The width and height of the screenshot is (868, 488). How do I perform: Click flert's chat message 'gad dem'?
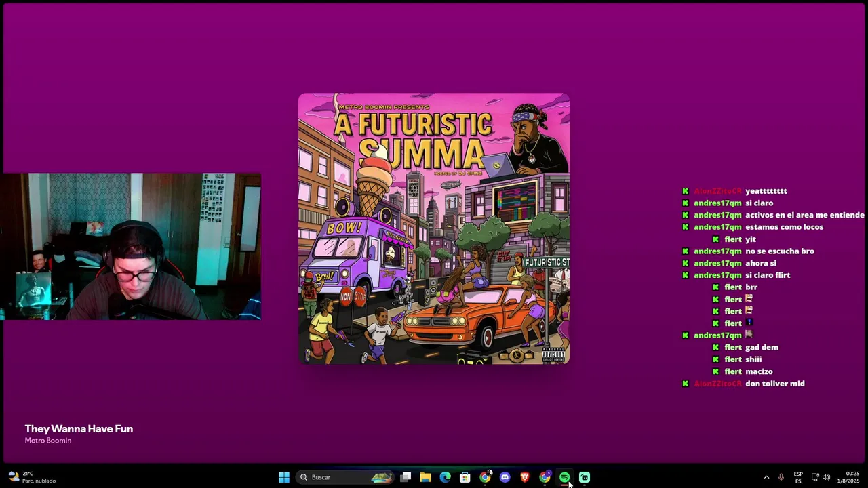(x=762, y=348)
